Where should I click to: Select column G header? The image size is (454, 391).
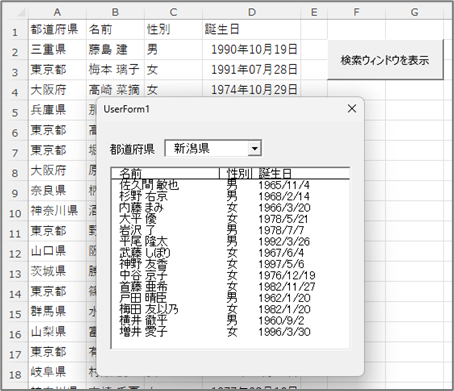pyautogui.click(x=414, y=12)
